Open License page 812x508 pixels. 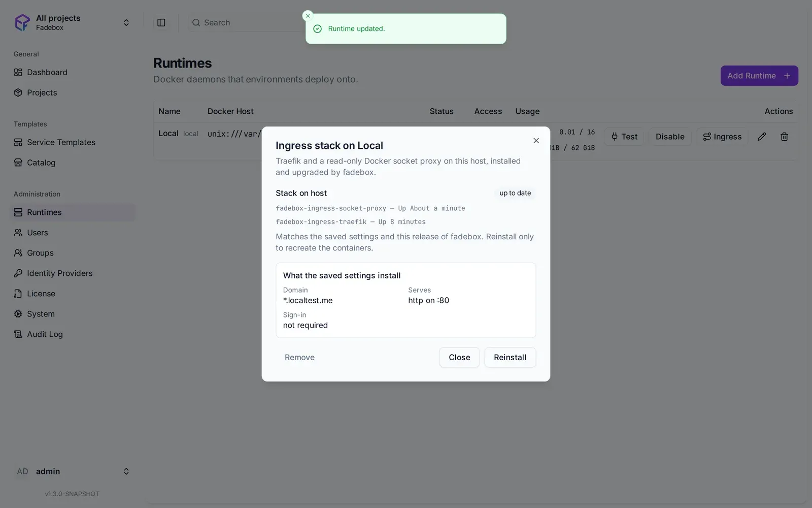(73, 294)
